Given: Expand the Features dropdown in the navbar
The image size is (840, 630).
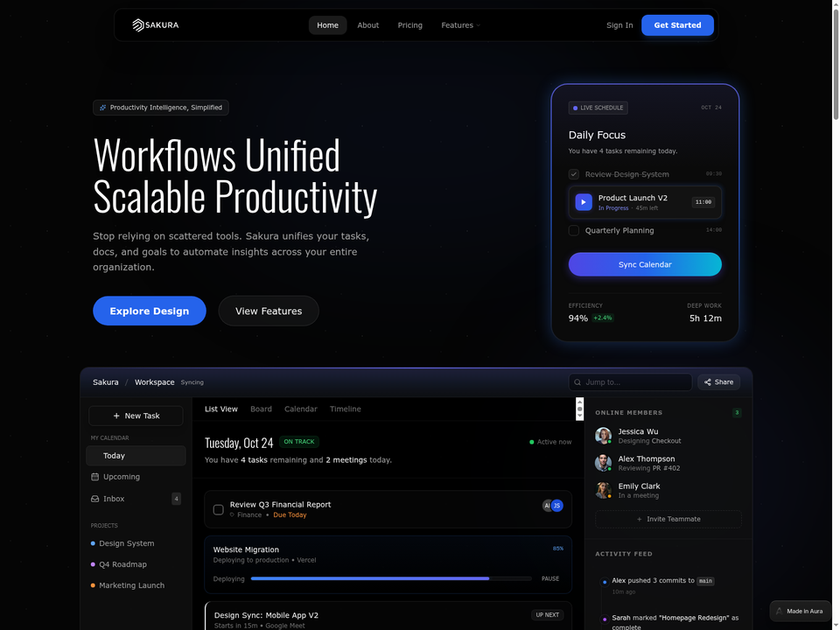Looking at the screenshot, I should pyautogui.click(x=461, y=25).
